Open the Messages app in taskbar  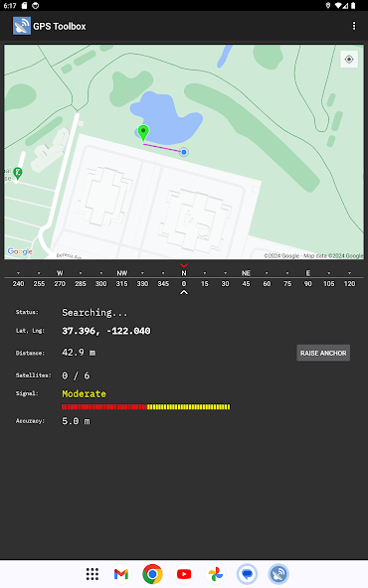tap(247, 574)
